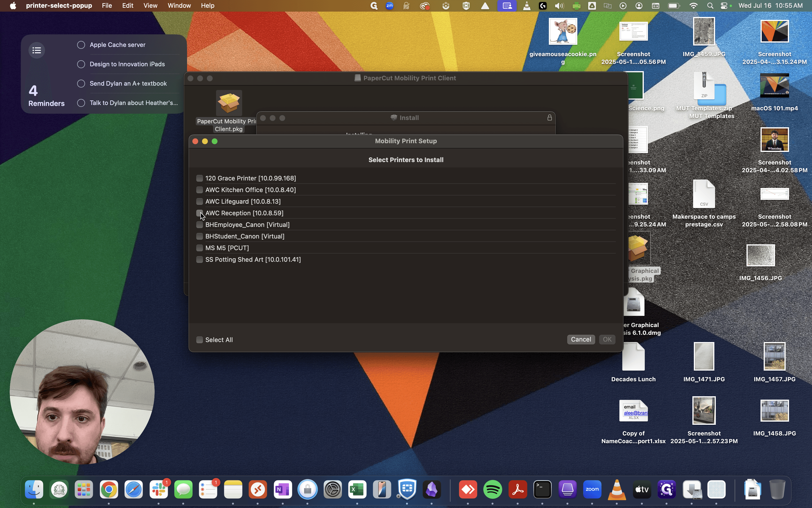Click the menu bar date and time
This screenshot has height=508, width=812.
[x=771, y=6]
